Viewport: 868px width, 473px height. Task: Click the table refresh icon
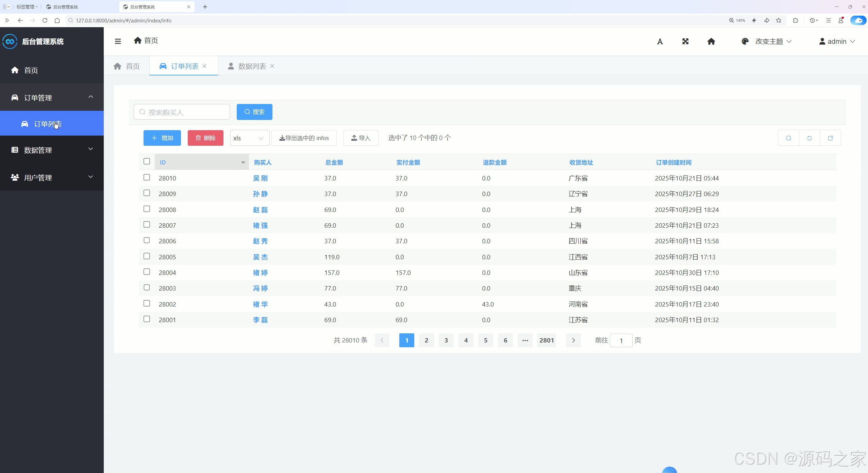[x=809, y=138]
